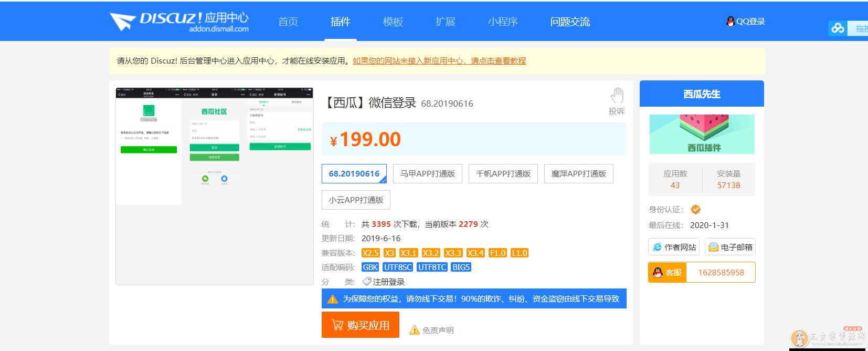Click the Discuz! 应用中心 logo
This screenshot has height=351, width=868.
[x=179, y=22]
